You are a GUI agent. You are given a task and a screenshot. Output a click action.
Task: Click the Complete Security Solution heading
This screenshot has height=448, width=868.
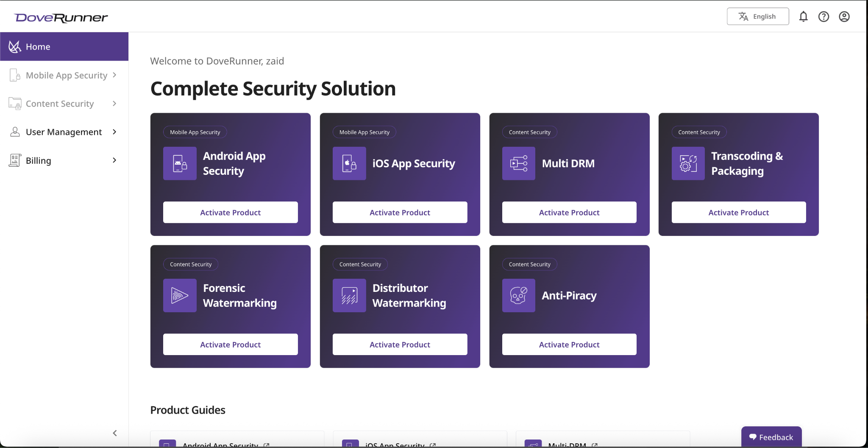[273, 89]
